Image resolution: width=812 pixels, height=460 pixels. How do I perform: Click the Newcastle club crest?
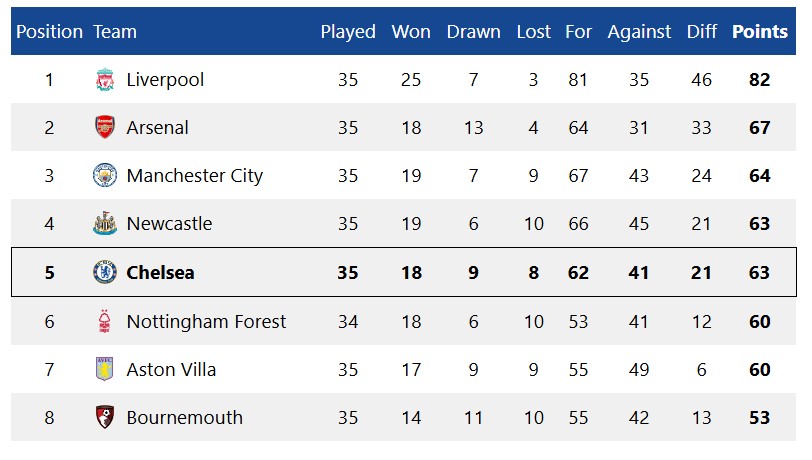105,223
